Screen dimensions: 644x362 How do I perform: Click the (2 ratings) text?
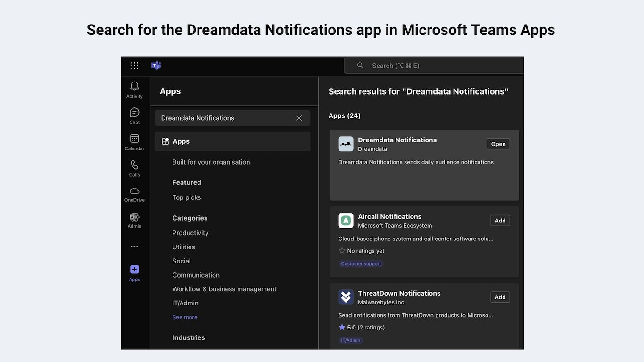(371, 328)
